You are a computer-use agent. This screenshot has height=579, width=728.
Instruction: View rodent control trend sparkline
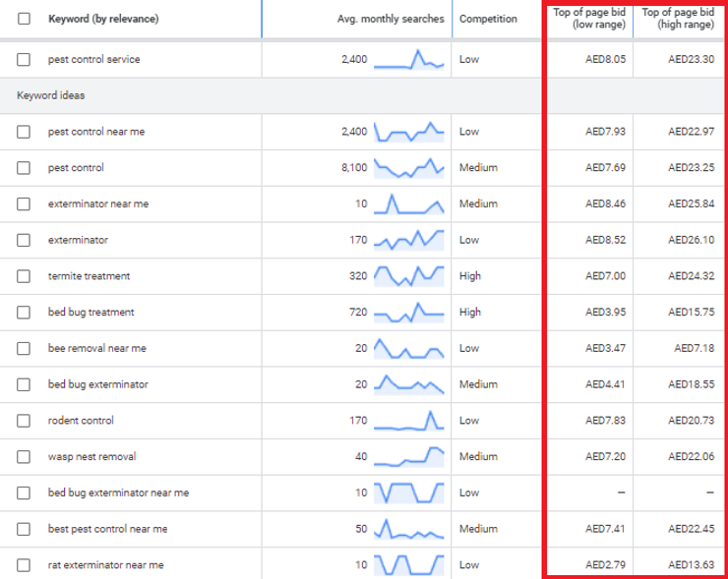(409, 421)
